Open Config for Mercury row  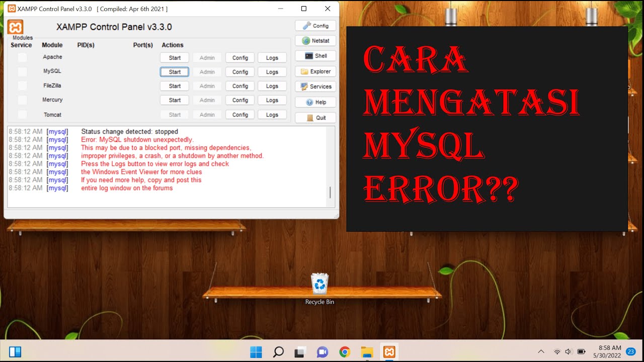pyautogui.click(x=240, y=100)
